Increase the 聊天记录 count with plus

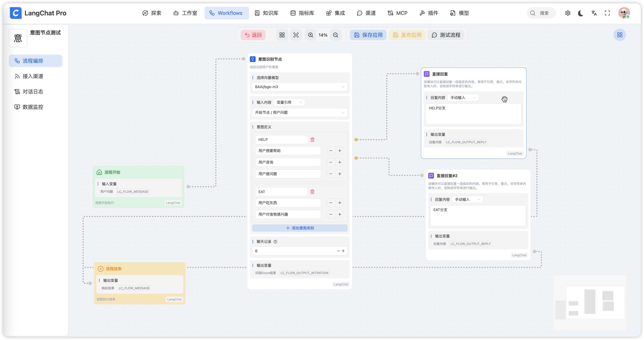[x=343, y=251]
